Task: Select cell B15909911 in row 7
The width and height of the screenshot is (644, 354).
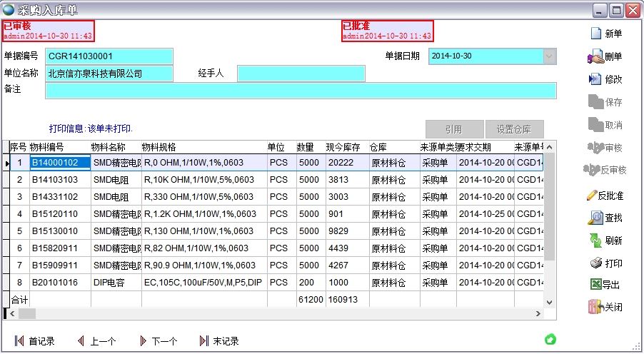Action: point(60,265)
